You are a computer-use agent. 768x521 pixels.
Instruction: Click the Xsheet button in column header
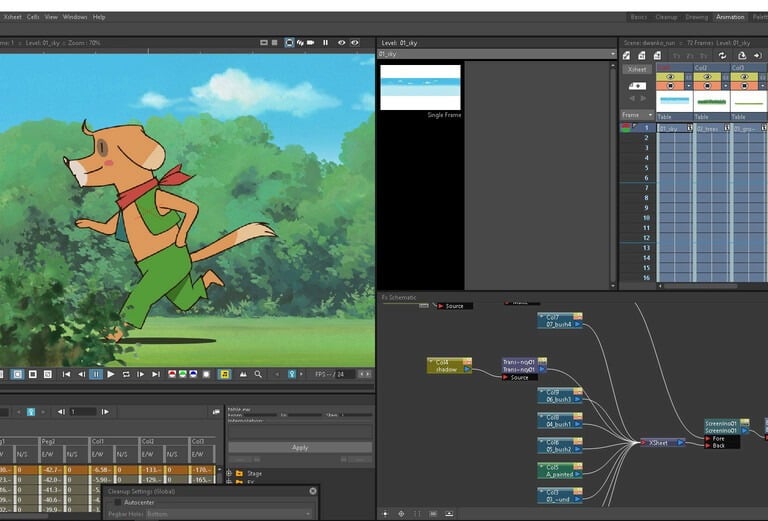[636, 69]
